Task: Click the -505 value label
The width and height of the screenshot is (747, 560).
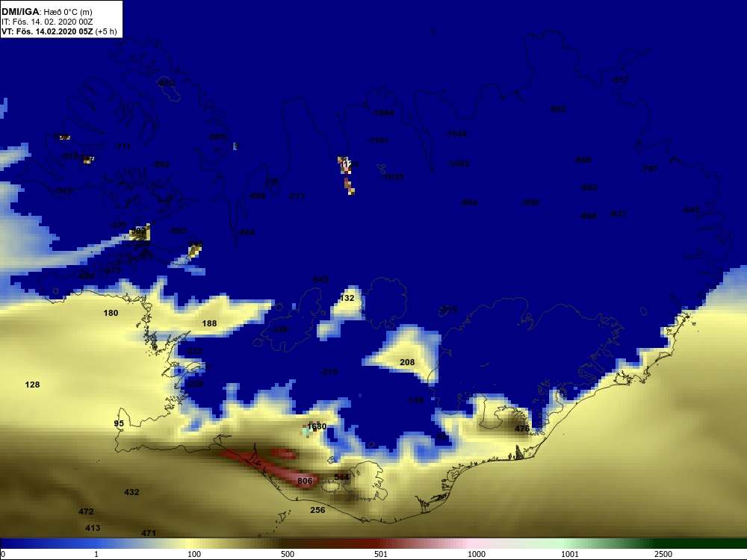Action: point(217,137)
